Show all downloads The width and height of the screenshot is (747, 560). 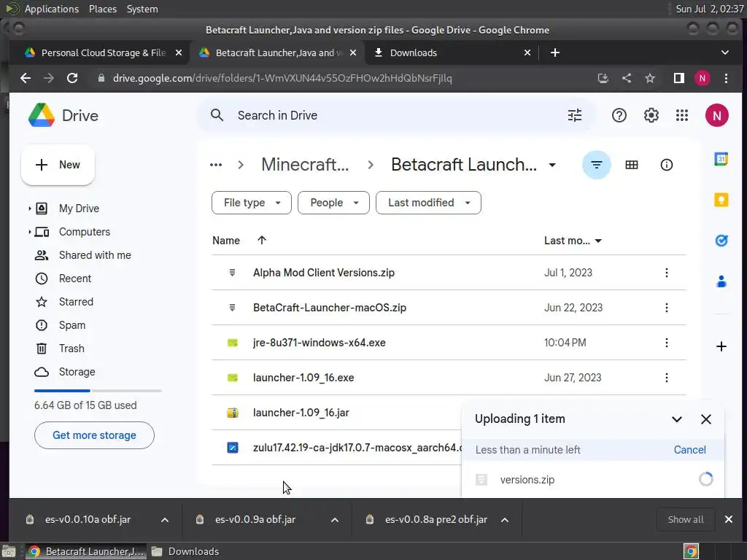click(686, 519)
